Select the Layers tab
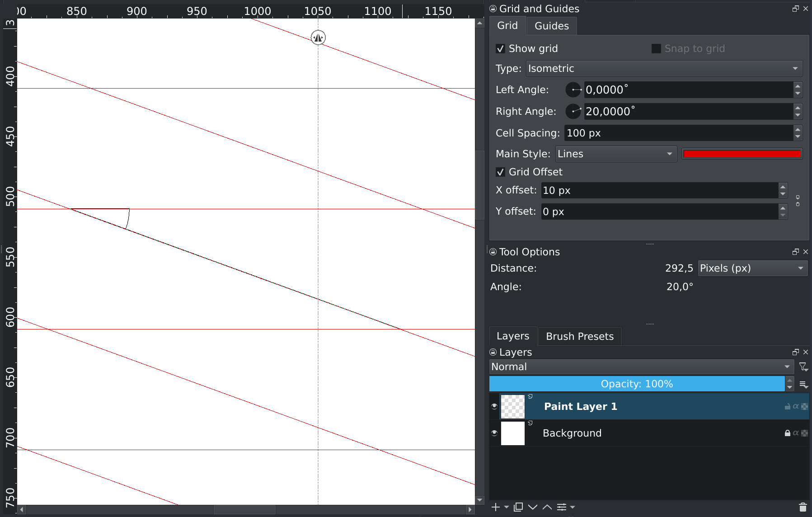The image size is (812, 517). click(513, 336)
